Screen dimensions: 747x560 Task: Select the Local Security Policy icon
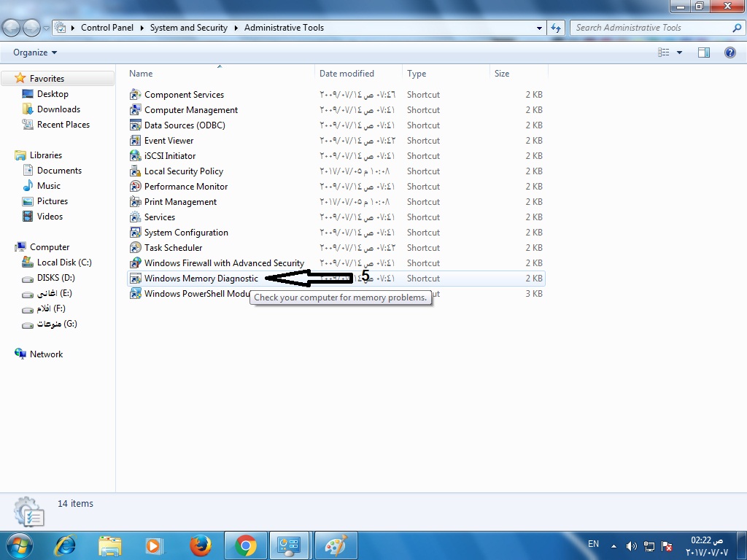coord(135,171)
